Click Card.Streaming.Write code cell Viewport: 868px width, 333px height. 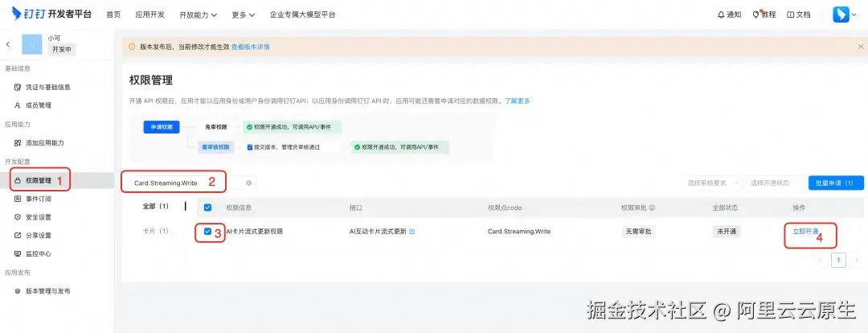[518, 232]
